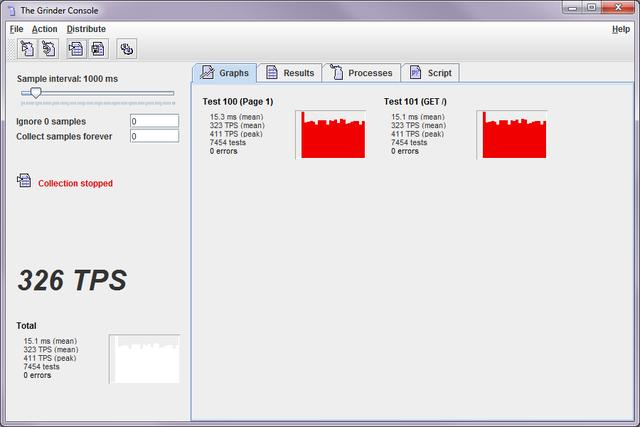The width and height of the screenshot is (640, 427).
Task: Select the Processes tab
Action: click(x=360, y=73)
